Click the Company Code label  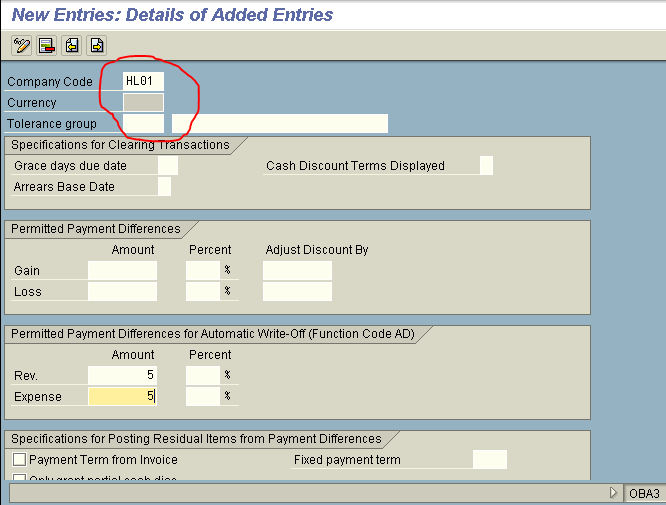[x=50, y=82]
